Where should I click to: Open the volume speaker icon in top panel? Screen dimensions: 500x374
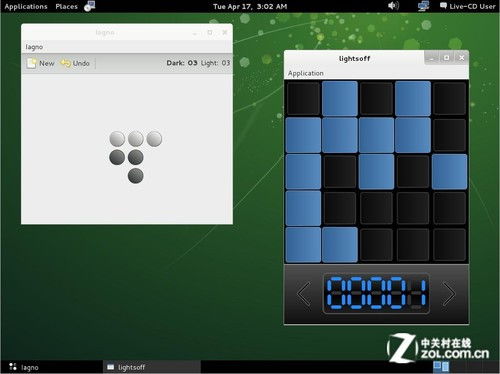(x=393, y=6)
